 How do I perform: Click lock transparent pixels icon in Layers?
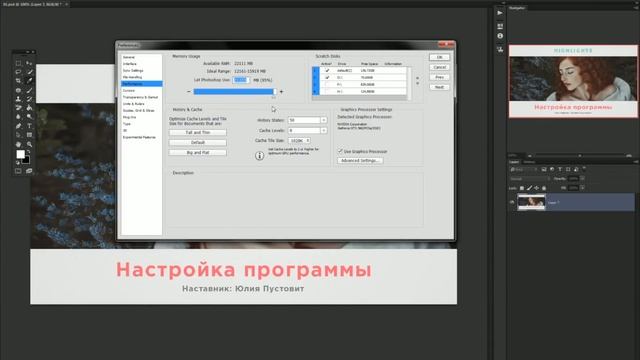click(522, 188)
